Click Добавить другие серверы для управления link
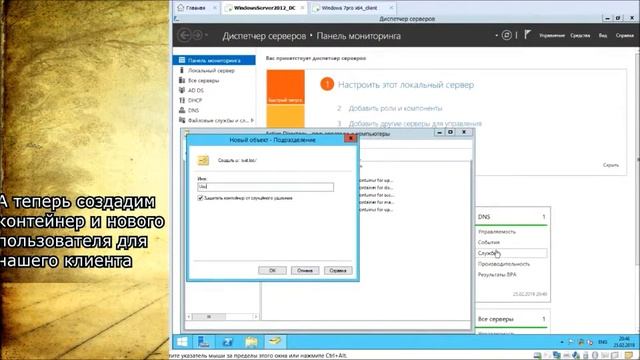 [415, 123]
